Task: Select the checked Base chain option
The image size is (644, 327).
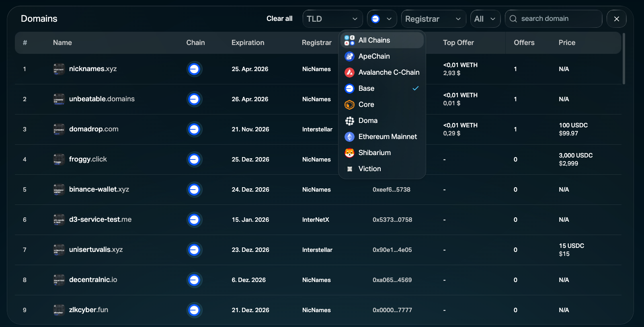Action: (366, 88)
